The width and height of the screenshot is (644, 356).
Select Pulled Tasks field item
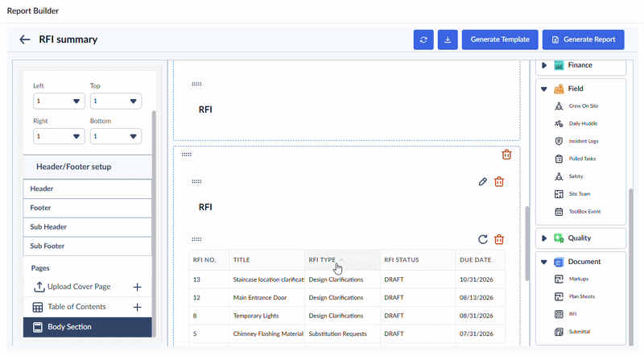[575, 159]
